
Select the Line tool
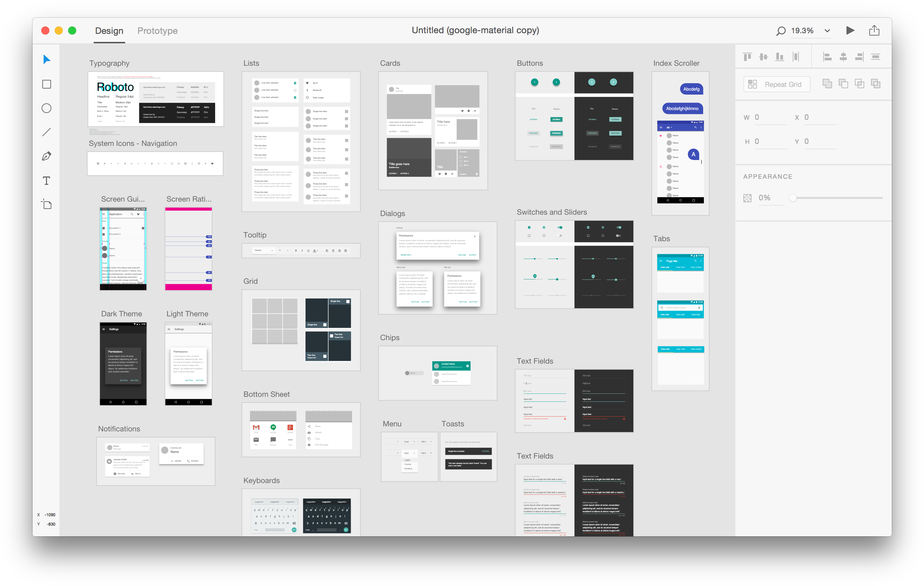[x=46, y=132]
